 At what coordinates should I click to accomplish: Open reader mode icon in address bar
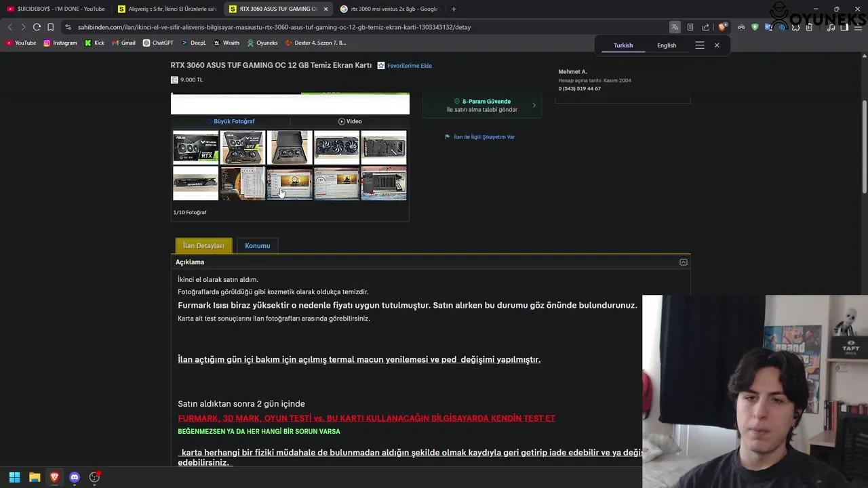click(x=690, y=27)
